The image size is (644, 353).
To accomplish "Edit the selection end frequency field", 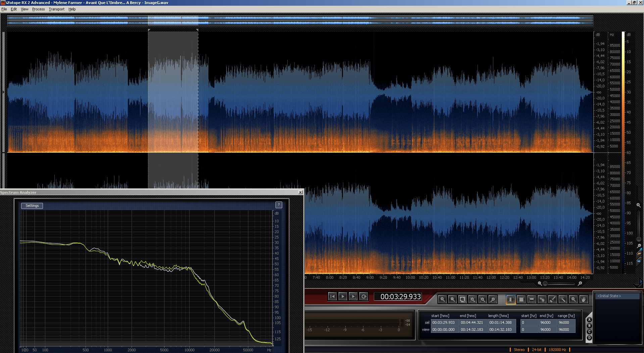I will pos(547,322).
